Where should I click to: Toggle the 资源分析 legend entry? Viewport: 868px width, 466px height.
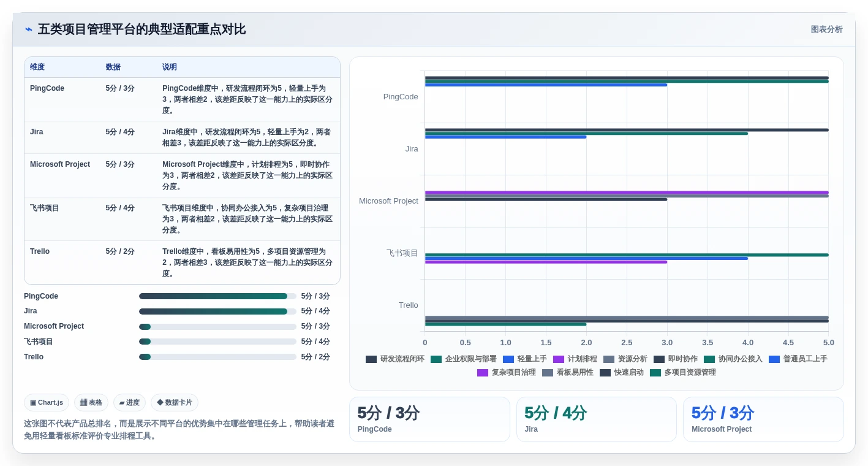click(x=625, y=359)
